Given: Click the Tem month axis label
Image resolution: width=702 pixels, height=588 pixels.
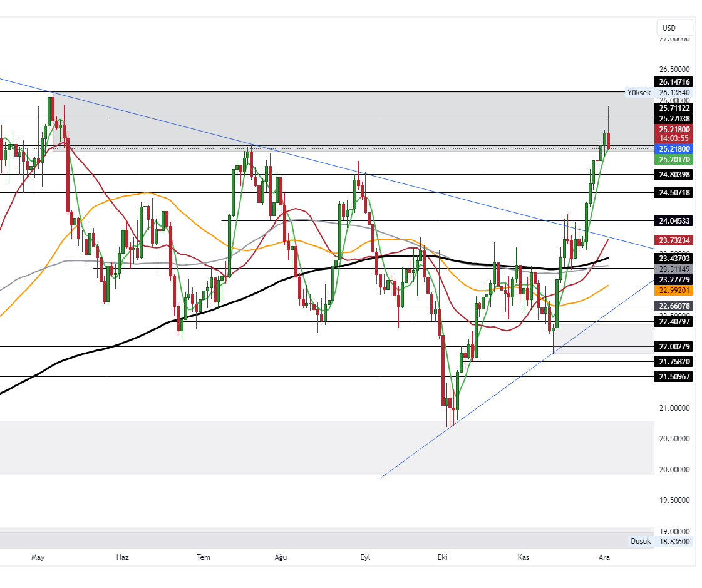Looking at the screenshot, I should [203, 557].
